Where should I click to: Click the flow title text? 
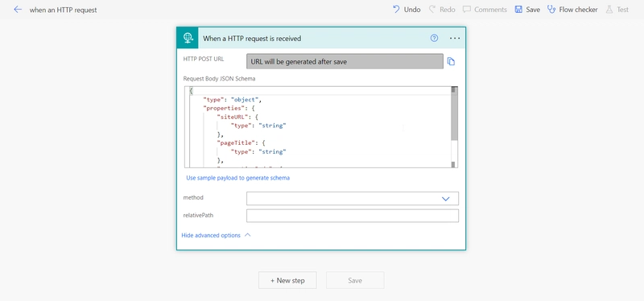coord(64,10)
